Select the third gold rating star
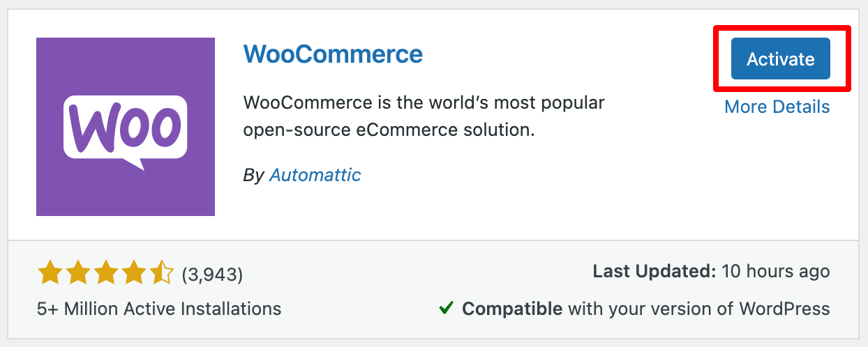868x347 pixels. click(106, 273)
